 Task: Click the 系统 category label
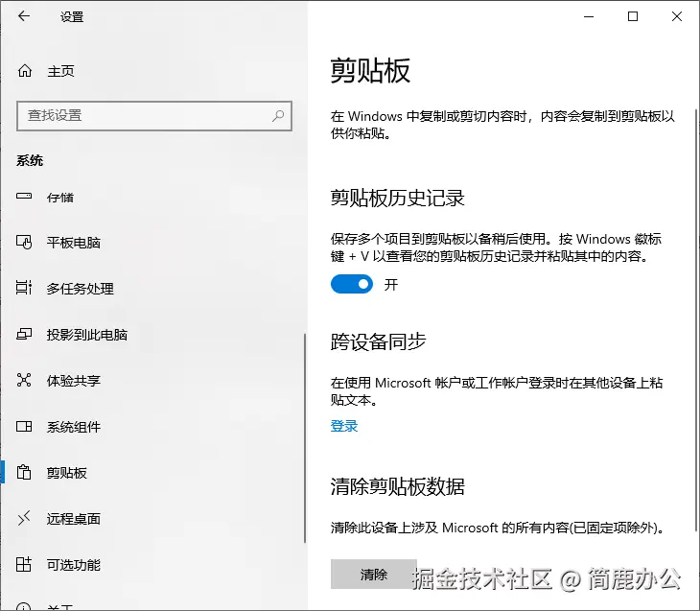[30, 160]
